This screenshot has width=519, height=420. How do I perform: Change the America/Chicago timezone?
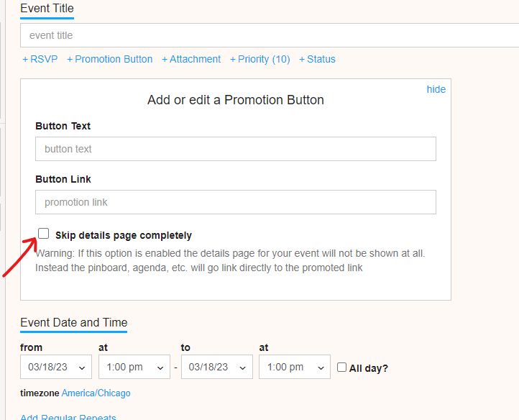coord(96,393)
